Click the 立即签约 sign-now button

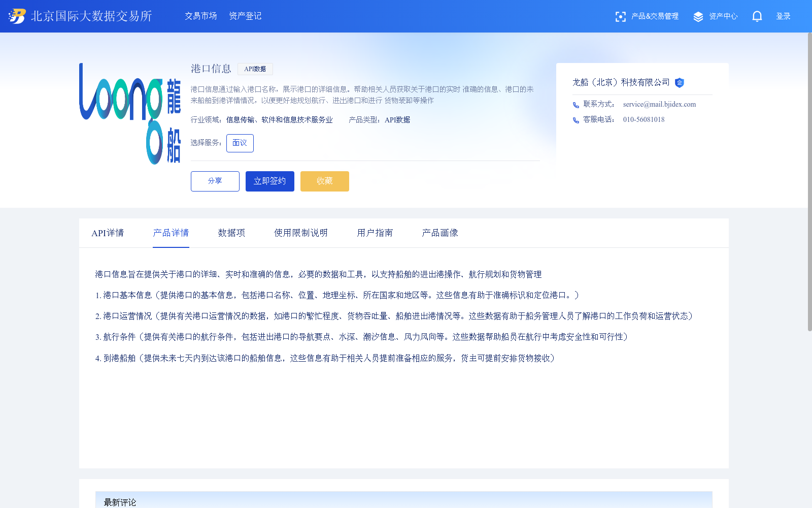(270, 181)
